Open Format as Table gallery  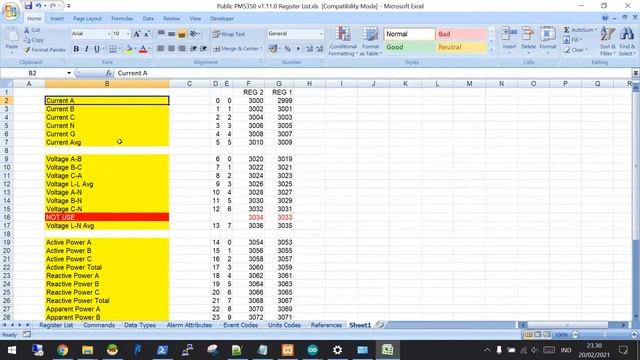point(371,41)
